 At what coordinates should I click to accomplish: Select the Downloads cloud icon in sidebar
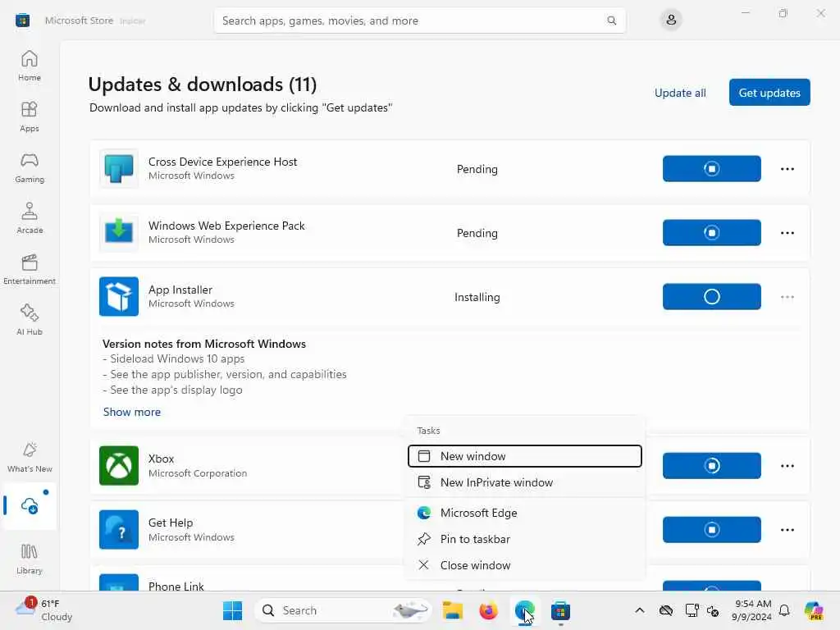pyautogui.click(x=30, y=505)
